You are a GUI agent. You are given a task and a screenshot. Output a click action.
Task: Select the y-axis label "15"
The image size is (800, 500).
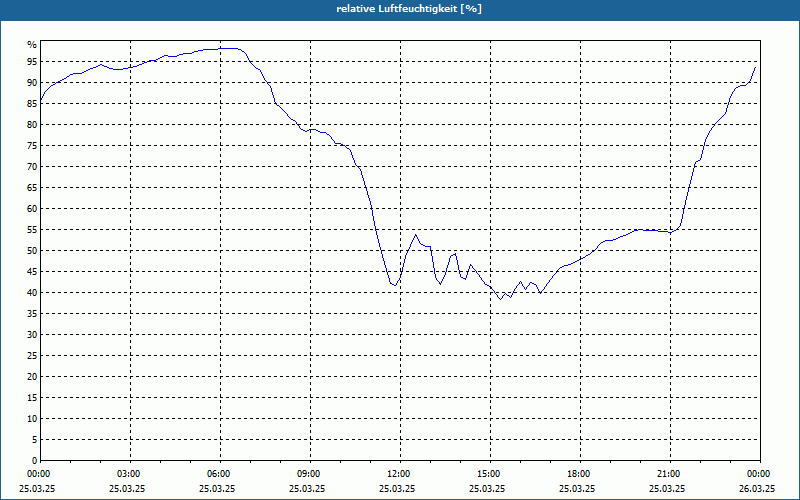coord(32,397)
